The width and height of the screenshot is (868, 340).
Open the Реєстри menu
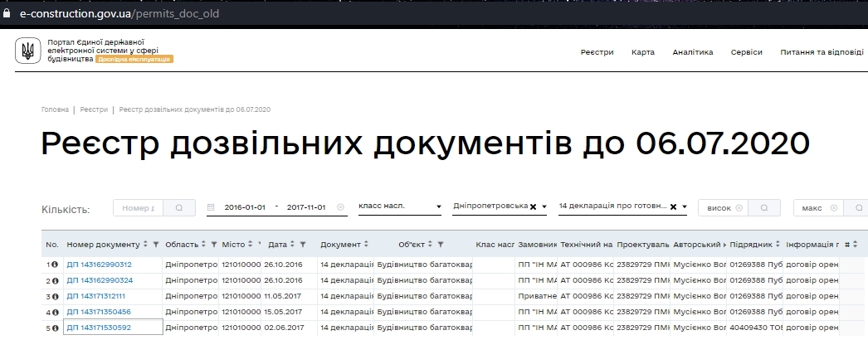point(597,52)
